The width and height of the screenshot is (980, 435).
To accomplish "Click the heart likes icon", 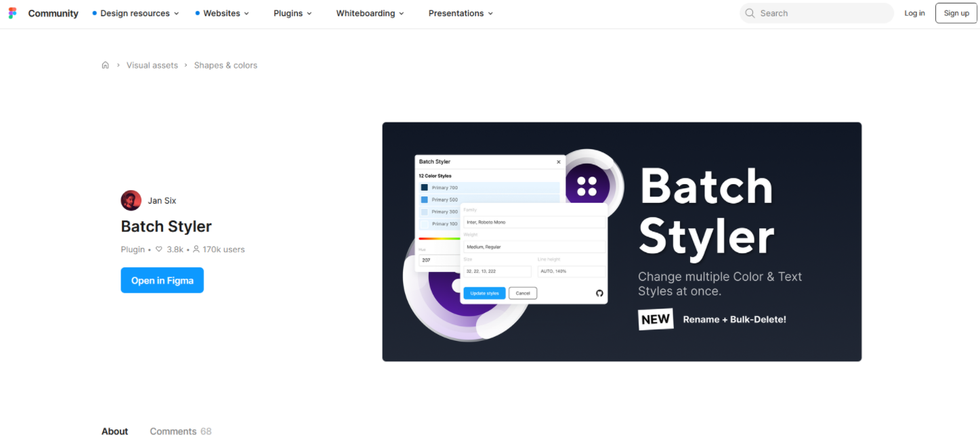I will coord(159,250).
